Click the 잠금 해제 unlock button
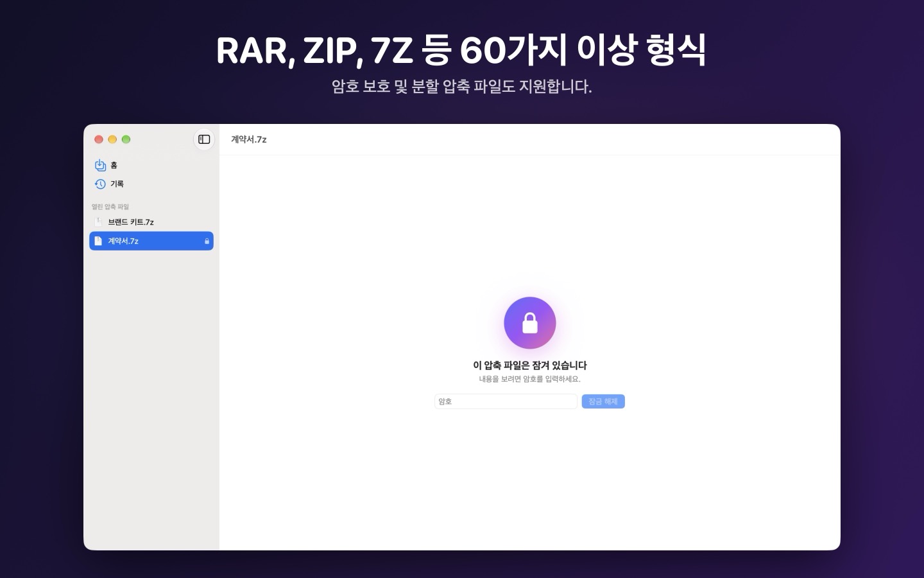The width and height of the screenshot is (924, 578). 603,401
